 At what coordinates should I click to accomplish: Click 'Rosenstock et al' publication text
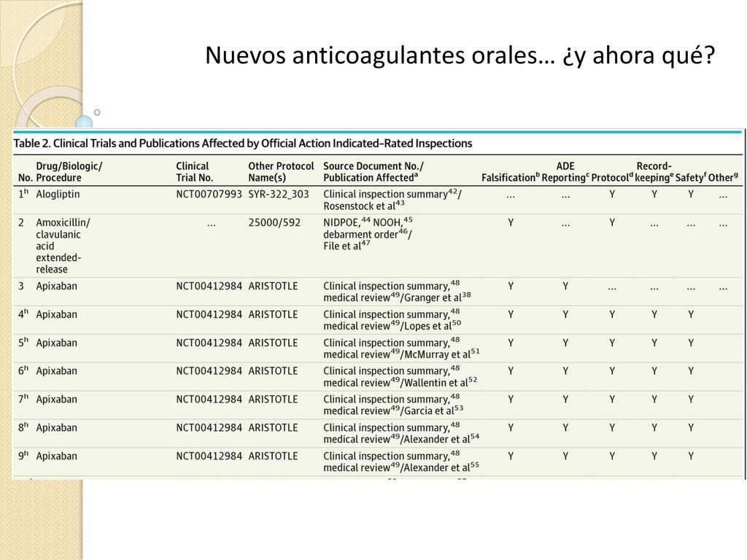pyautogui.click(x=364, y=206)
